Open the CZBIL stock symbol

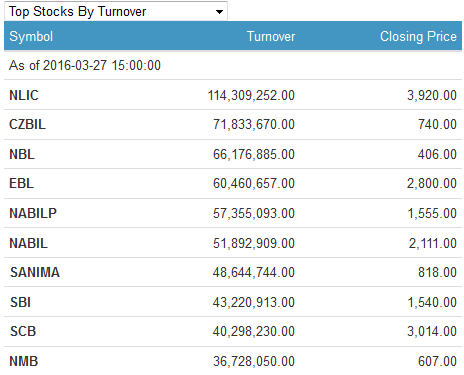(27, 124)
